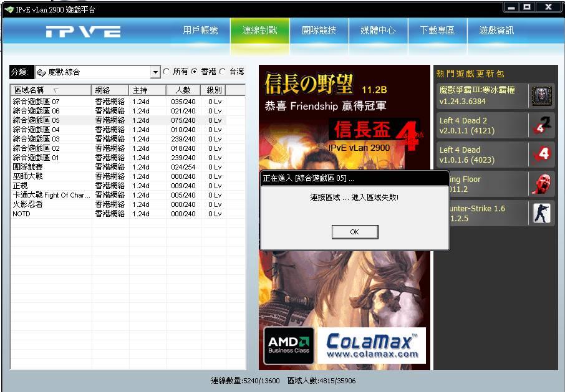
Task: Open the Left 4 Dead v1.0.1.6 update
Action: [495, 155]
